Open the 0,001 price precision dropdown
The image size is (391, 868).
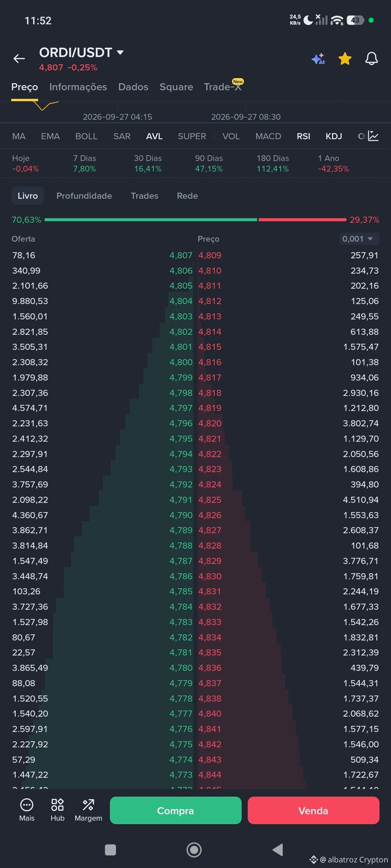pyautogui.click(x=359, y=238)
